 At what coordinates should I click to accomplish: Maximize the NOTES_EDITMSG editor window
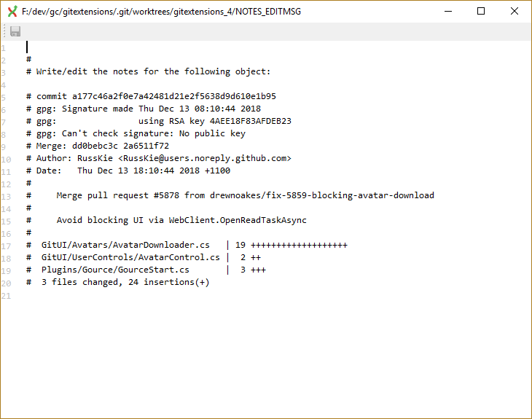481,11
